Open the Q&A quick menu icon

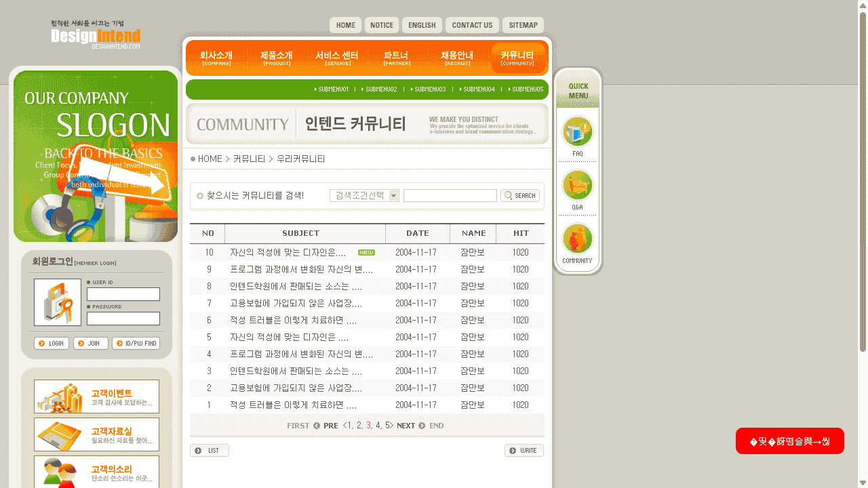pyautogui.click(x=577, y=185)
